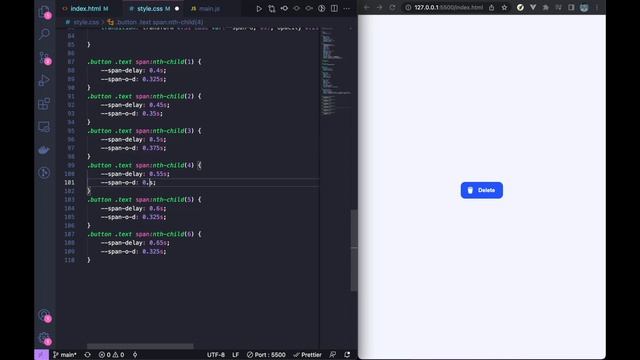Open the Search view in the activity bar
Viewport: 640px width, 360px height.
tap(44, 34)
